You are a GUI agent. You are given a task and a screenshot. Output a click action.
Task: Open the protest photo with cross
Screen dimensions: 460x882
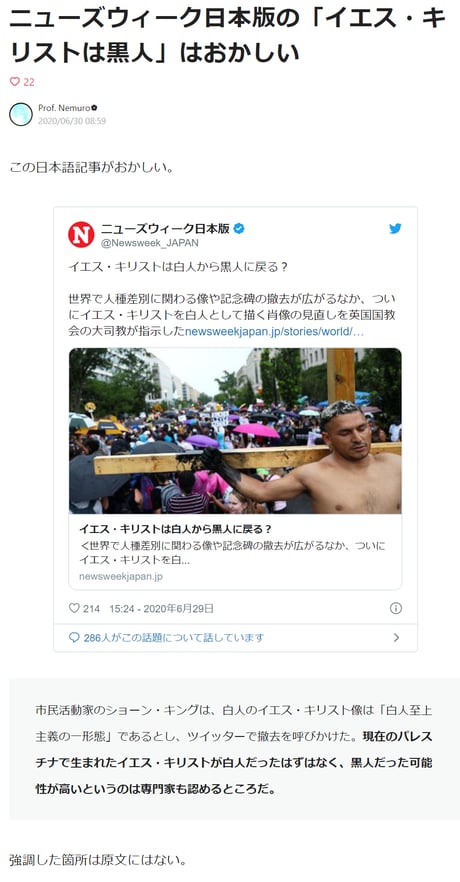pyautogui.click(x=235, y=431)
